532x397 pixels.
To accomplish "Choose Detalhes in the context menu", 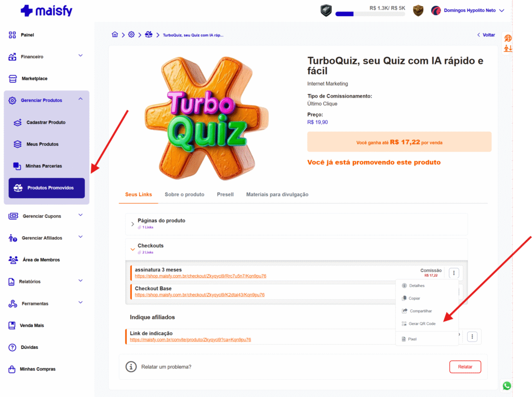I will click(413, 286).
